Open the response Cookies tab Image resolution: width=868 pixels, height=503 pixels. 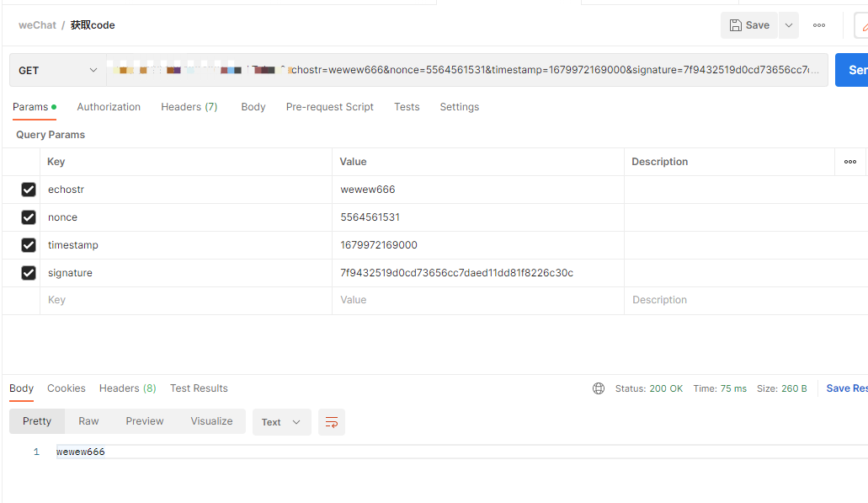tap(67, 388)
